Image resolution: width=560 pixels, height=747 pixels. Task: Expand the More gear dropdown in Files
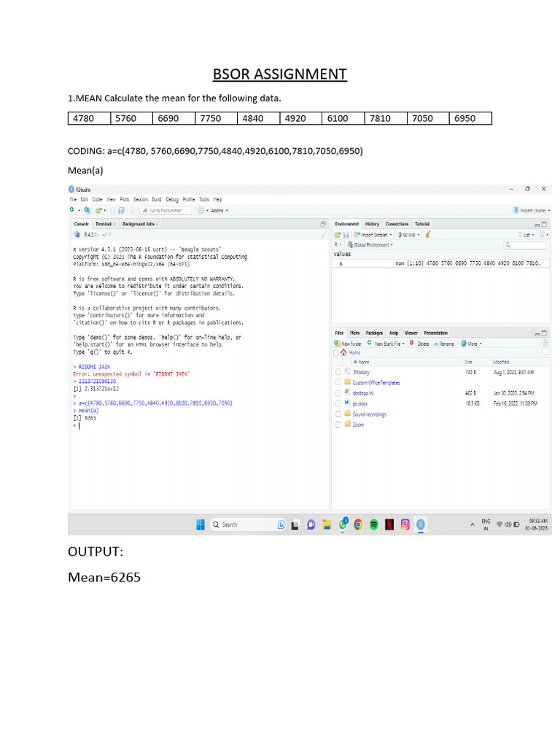point(472,344)
